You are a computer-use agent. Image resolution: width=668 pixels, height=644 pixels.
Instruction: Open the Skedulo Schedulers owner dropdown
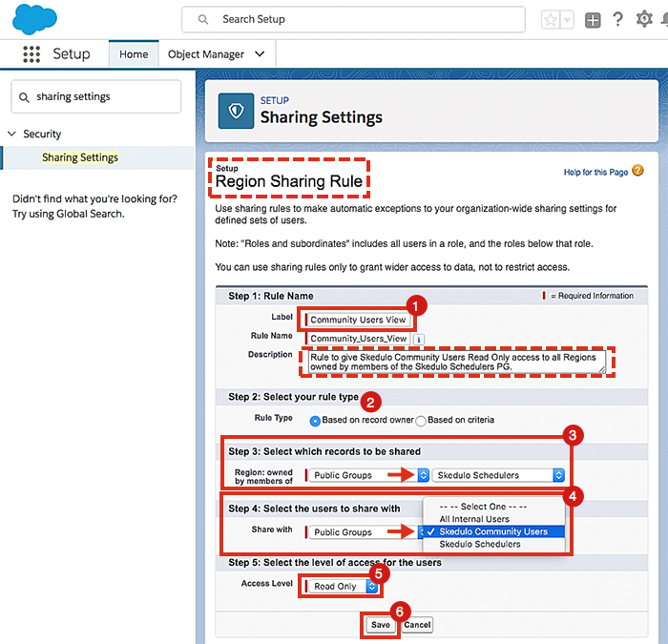point(498,475)
